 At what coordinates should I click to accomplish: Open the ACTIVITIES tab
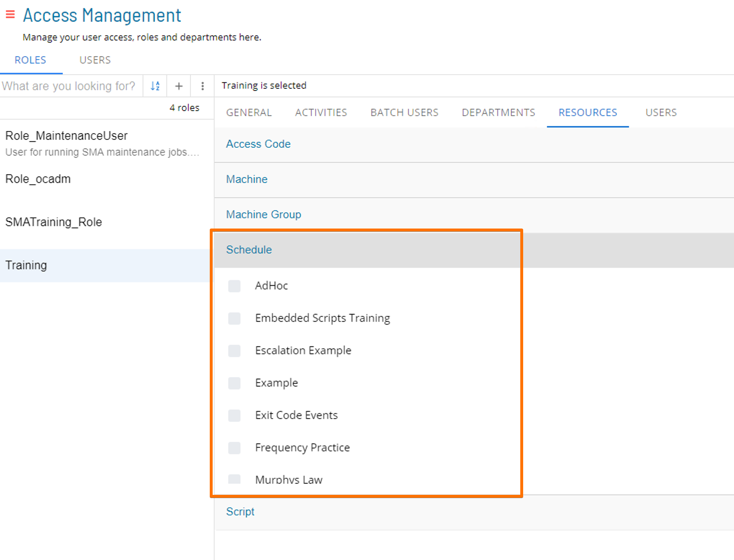tap(321, 113)
